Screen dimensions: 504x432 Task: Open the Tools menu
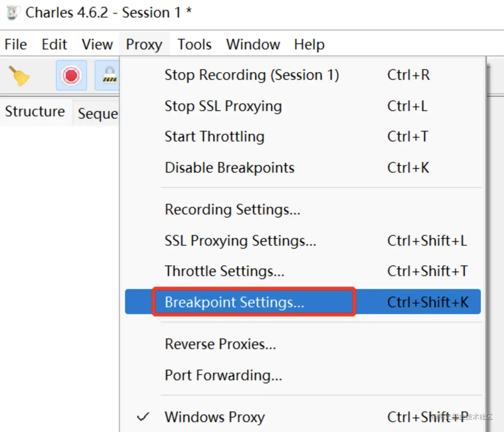point(195,44)
